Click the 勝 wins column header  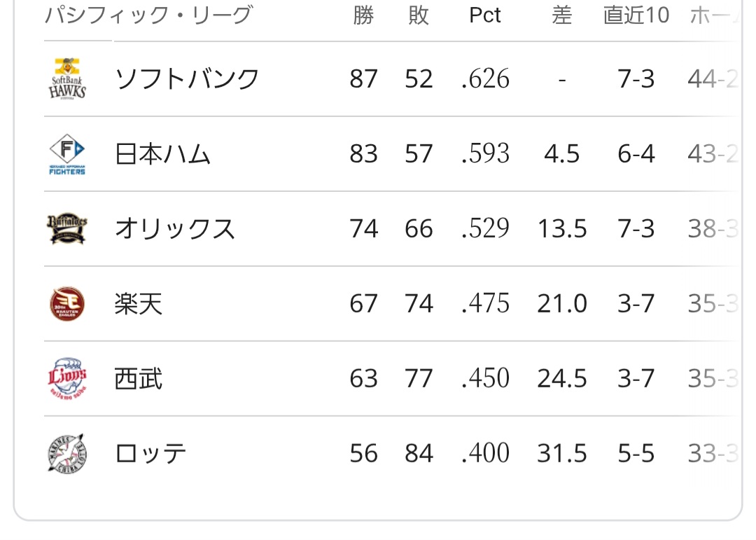[363, 15]
